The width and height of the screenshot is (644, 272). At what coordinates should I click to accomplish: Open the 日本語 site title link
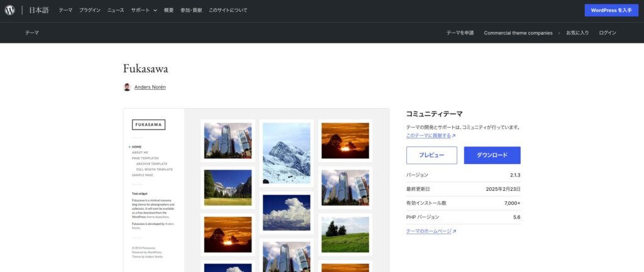click(38, 10)
